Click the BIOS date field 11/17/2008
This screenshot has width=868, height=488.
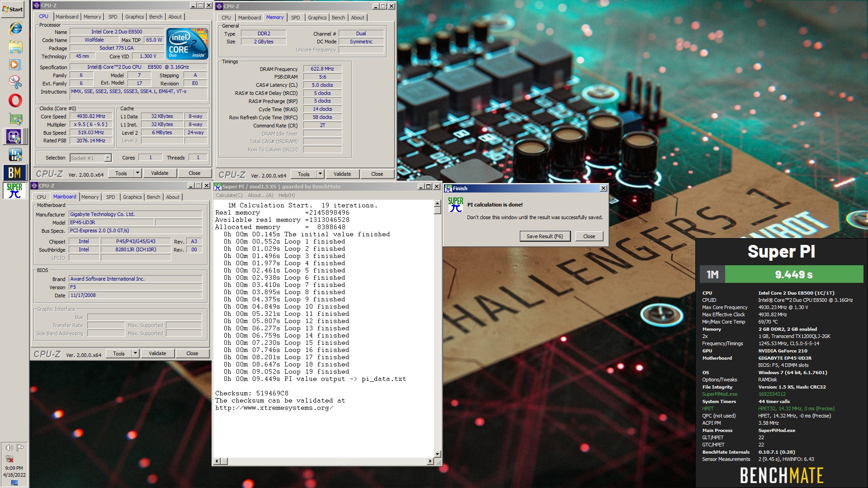135,295
